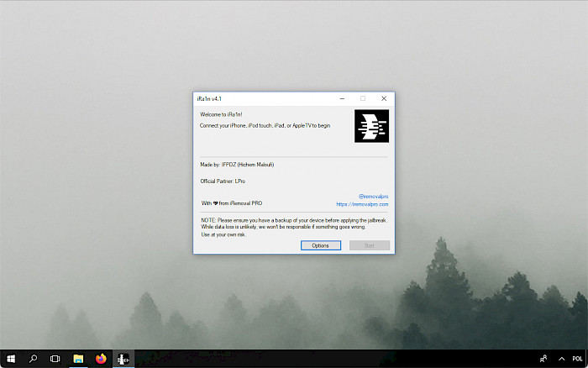Launch File Explorer from the taskbar

coord(78,359)
